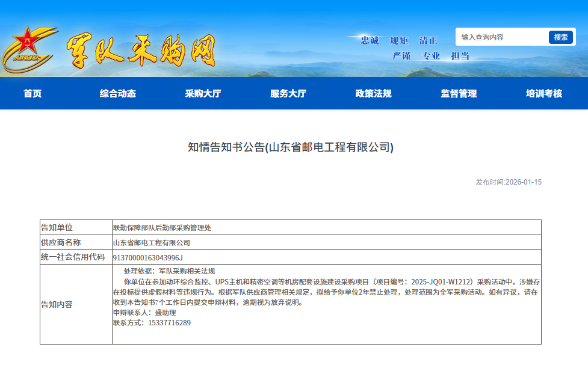Click the 担当 slogan text in header

coord(460,56)
